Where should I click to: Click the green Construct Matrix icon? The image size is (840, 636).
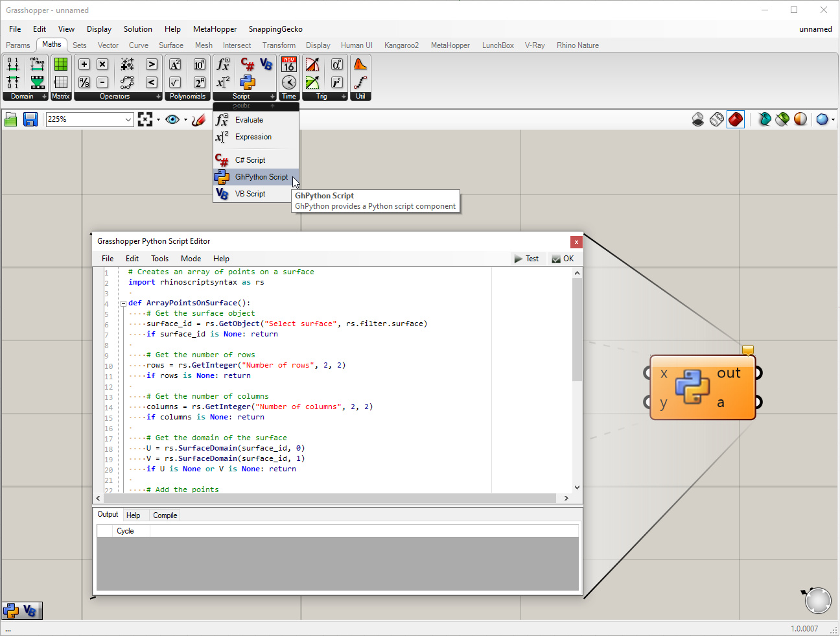pos(61,64)
